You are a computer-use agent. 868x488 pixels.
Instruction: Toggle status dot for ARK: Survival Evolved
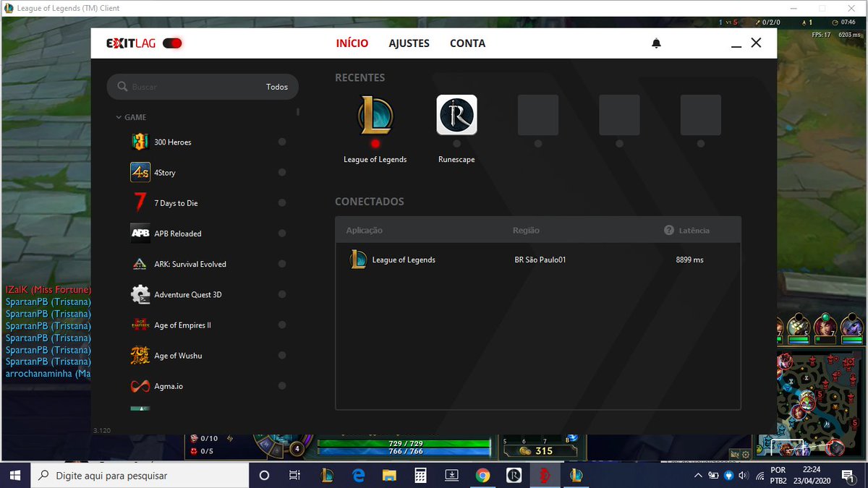click(282, 264)
